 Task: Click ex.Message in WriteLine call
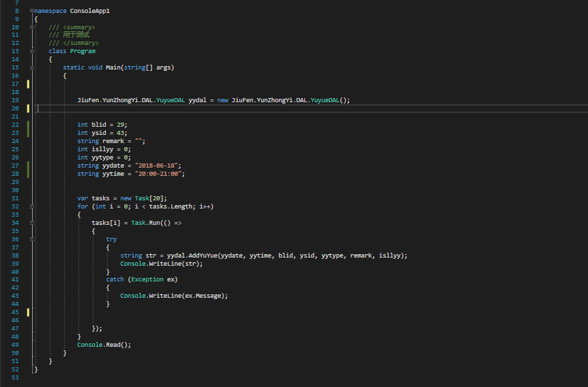click(203, 296)
